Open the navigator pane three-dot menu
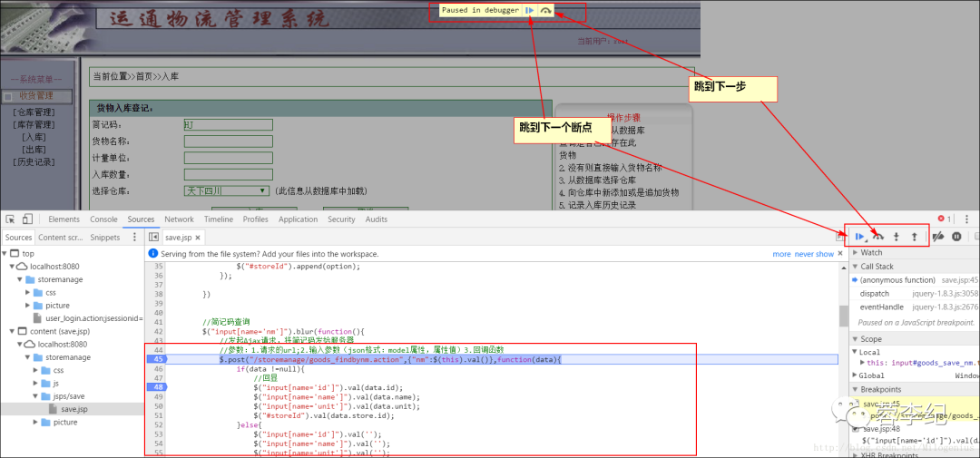 pos(133,237)
